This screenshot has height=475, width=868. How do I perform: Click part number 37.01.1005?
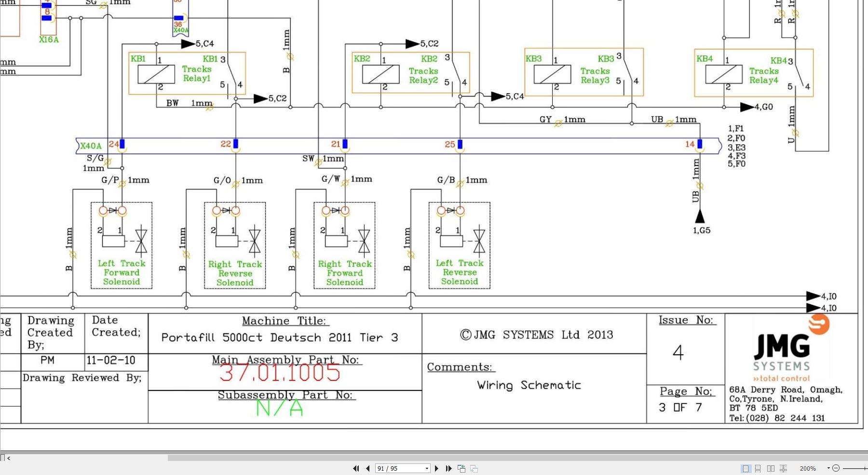[280, 373]
